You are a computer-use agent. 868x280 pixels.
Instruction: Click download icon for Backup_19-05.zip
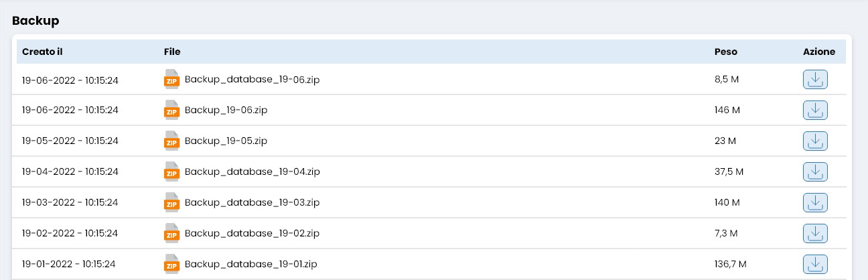click(815, 141)
